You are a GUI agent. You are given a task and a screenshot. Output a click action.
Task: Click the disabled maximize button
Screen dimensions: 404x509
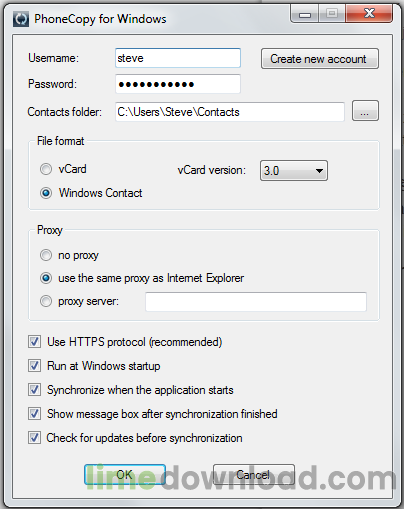coord(332,14)
